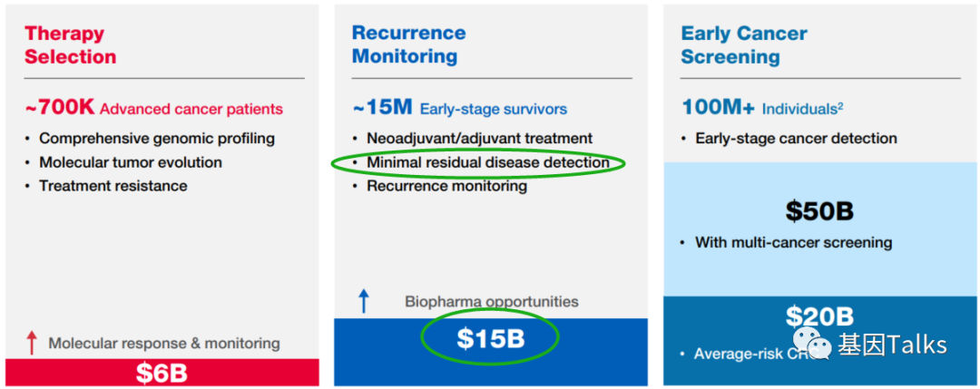This screenshot has height=389, width=980.
Task: Click the blue upward arrow icon
Action: [x=364, y=301]
